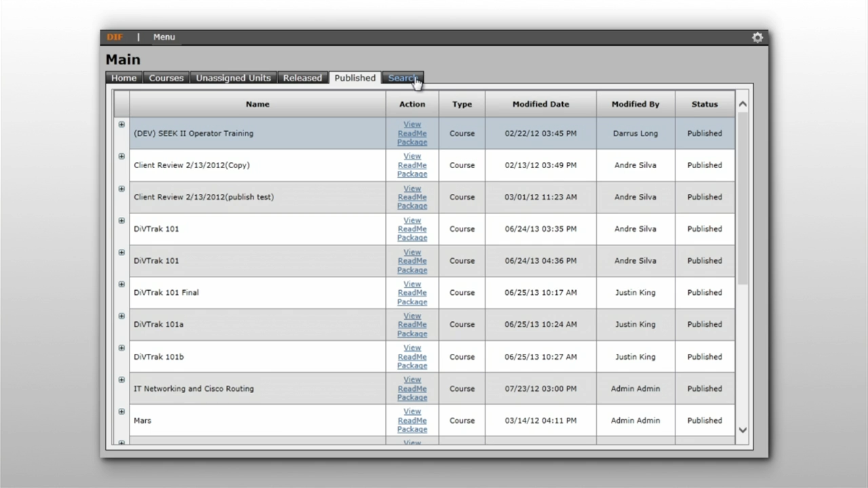Click Package link for Client Review 2/13/2012(publish test)
Image resolution: width=868 pixels, height=488 pixels.
(412, 206)
